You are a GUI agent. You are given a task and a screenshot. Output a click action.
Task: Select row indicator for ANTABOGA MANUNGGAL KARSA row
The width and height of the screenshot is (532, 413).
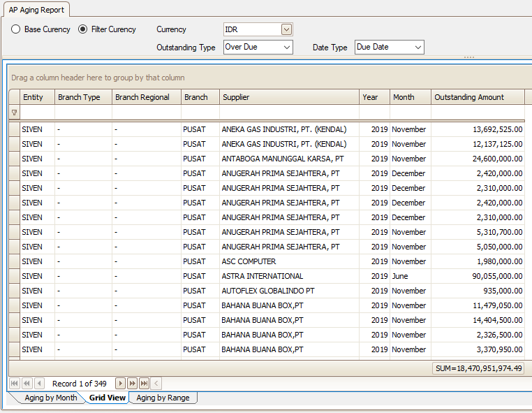pyautogui.click(x=14, y=159)
